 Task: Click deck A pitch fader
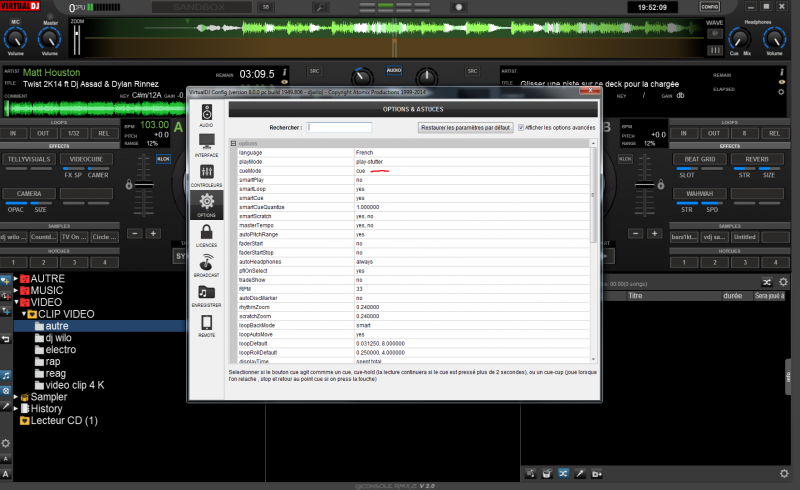click(144, 184)
